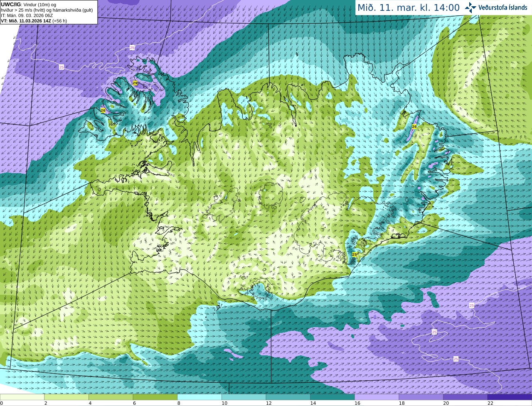Click the yellow 29 max gust marker
Viewport: 532px width, 406px height.
(135, 83)
